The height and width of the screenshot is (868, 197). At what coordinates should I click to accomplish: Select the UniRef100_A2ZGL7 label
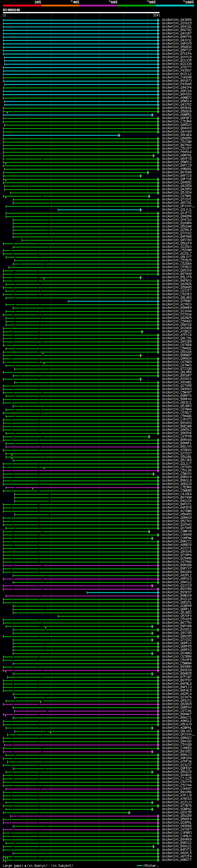[177, 254]
